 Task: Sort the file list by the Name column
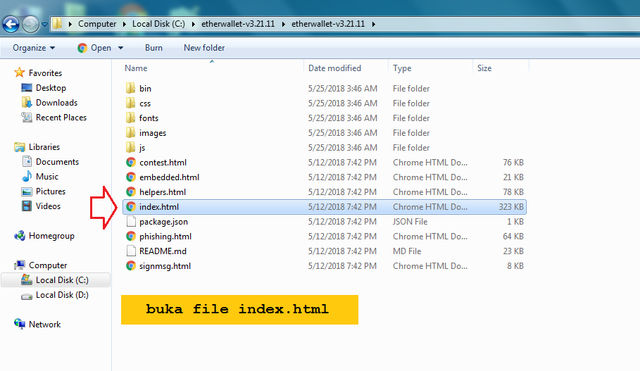click(136, 68)
